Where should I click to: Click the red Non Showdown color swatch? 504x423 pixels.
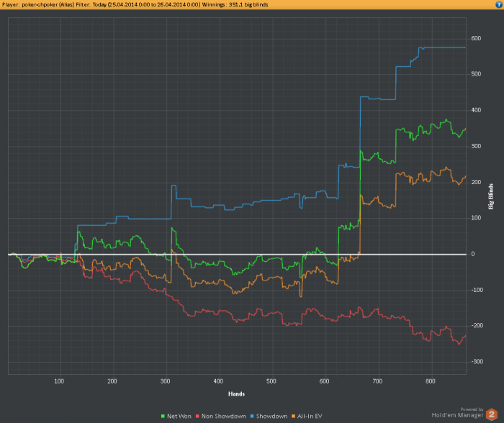pyautogui.click(x=197, y=417)
